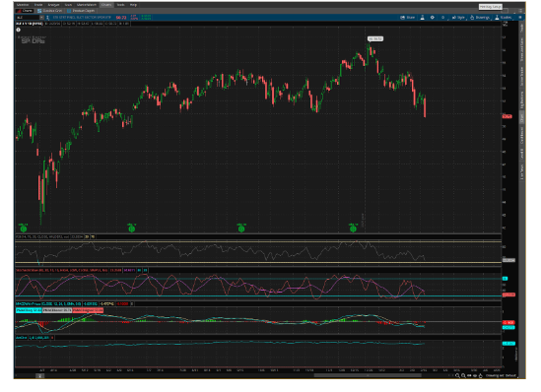Open the Studies menu

coord(503,18)
